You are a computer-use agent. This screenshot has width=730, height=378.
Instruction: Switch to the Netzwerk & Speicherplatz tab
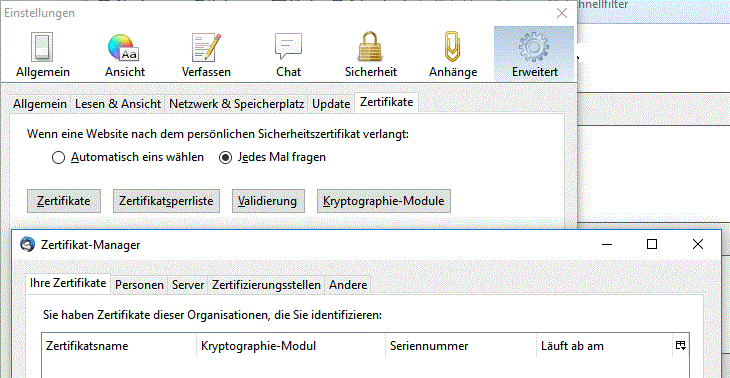click(237, 104)
